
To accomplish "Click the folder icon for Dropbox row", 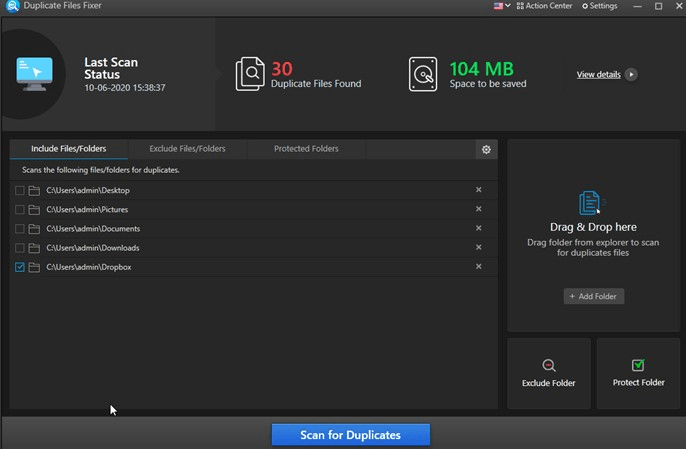I will coord(34,267).
